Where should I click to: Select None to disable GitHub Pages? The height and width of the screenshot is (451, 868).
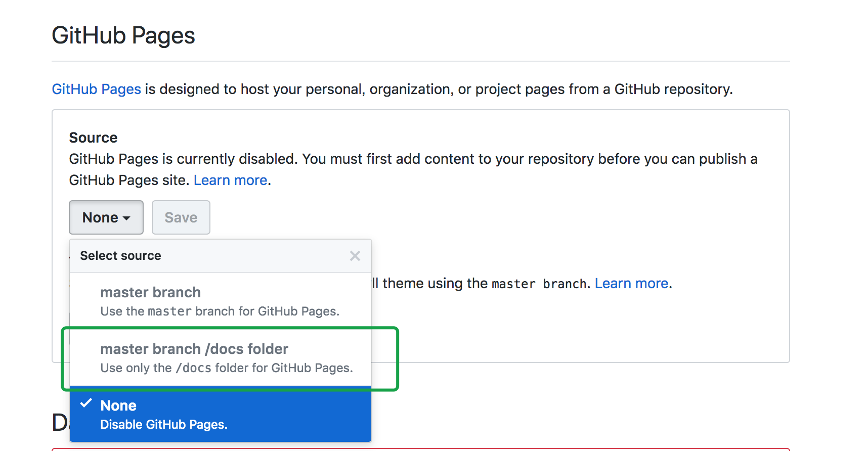pos(221,415)
